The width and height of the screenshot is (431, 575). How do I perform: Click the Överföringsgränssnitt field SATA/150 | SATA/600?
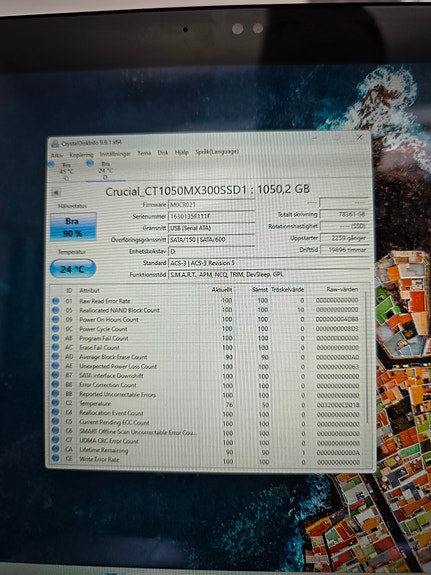point(211,240)
